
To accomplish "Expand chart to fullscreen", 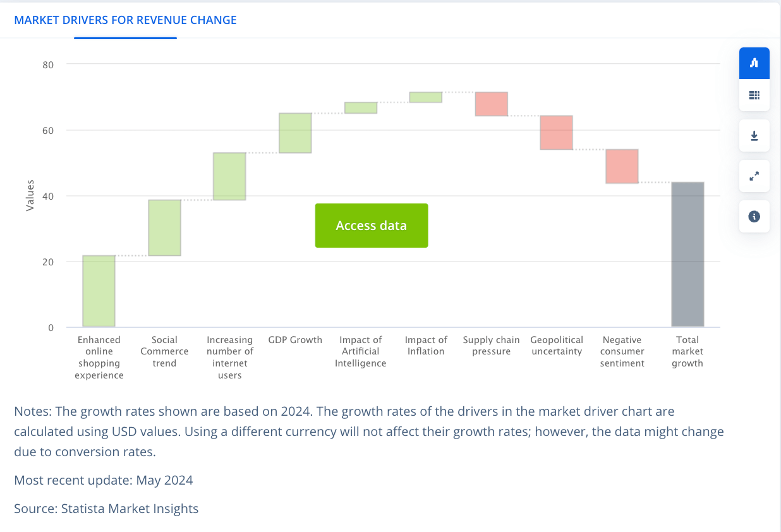I will pyautogui.click(x=754, y=176).
